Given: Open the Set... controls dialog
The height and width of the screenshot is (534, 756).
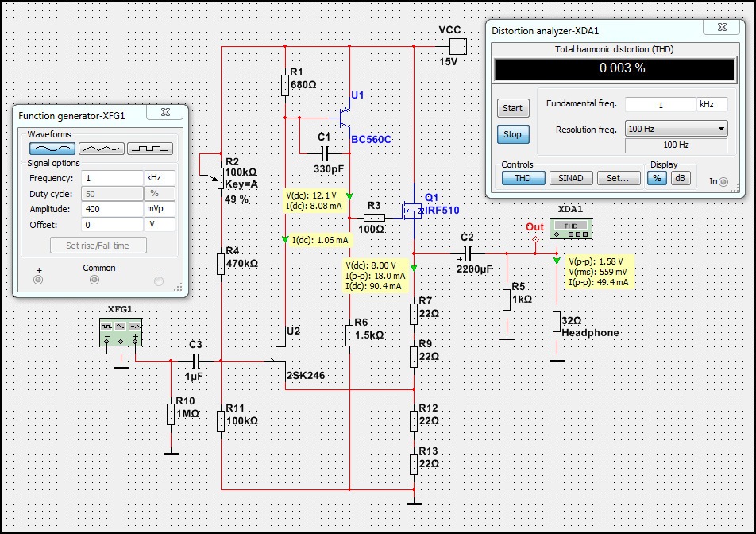Looking at the screenshot, I should click(619, 178).
